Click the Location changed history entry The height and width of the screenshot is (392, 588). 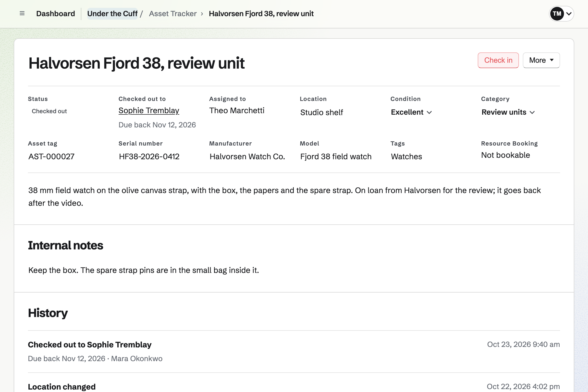[62, 387]
